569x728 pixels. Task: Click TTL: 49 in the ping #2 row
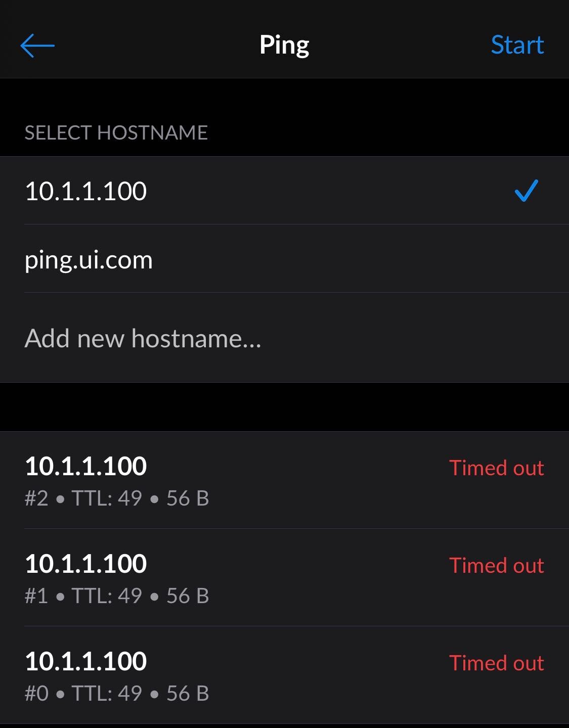107,498
